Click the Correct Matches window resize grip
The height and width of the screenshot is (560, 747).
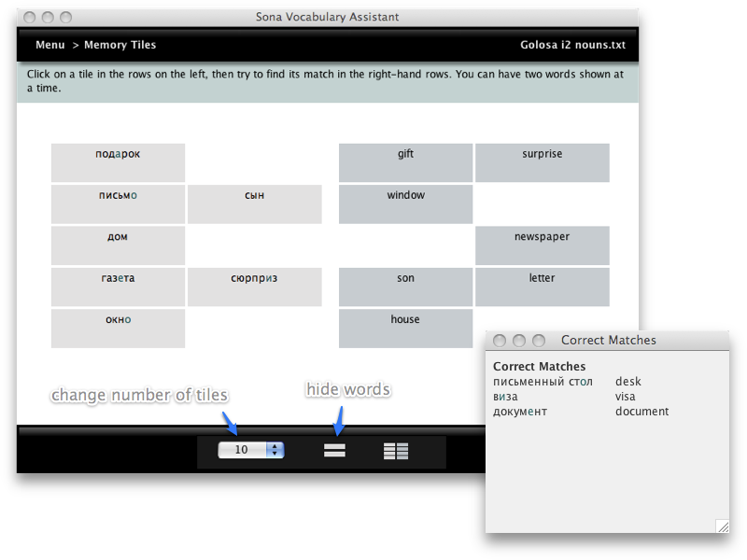(x=722, y=526)
